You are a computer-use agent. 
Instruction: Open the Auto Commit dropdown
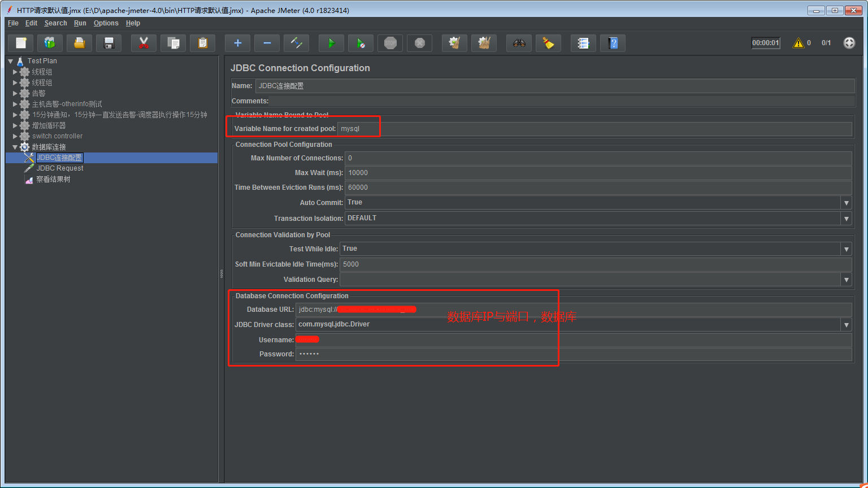point(846,203)
